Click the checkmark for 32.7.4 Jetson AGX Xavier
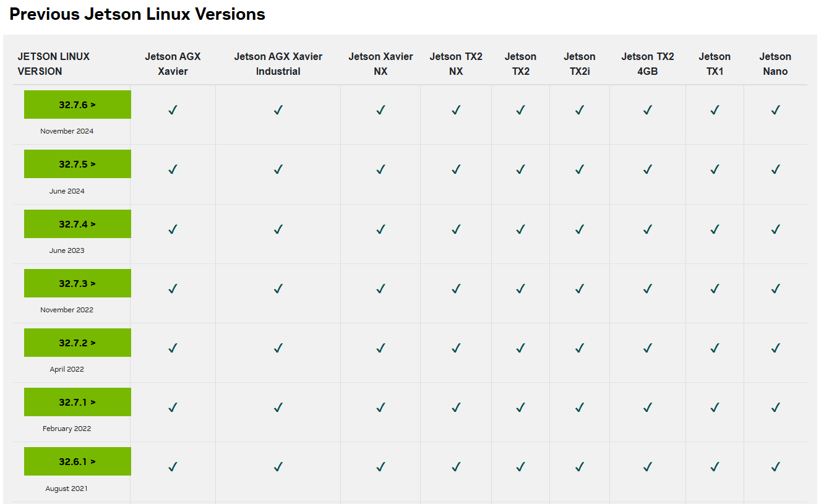This screenshot has height=504, width=824. [x=173, y=229]
